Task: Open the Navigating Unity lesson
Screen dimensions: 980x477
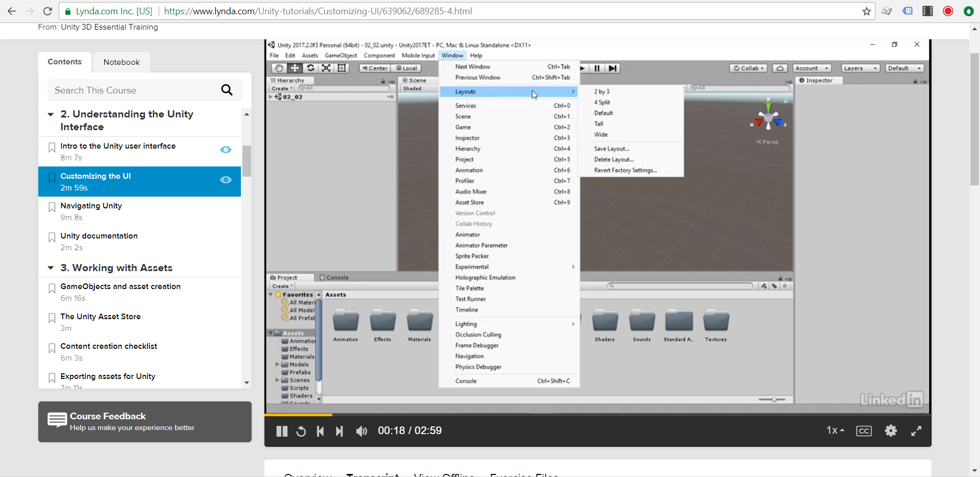Action: pyautogui.click(x=91, y=206)
